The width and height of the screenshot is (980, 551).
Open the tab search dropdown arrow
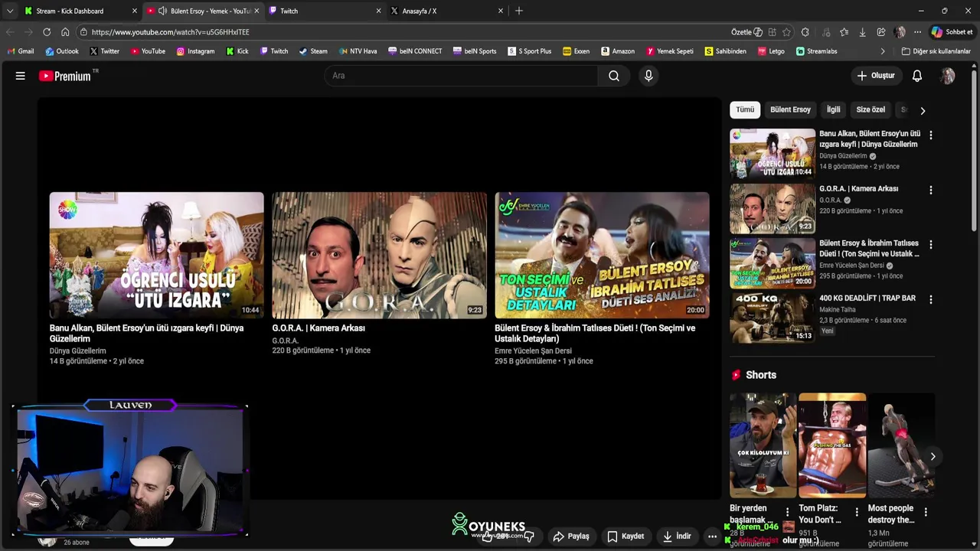point(10,11)
